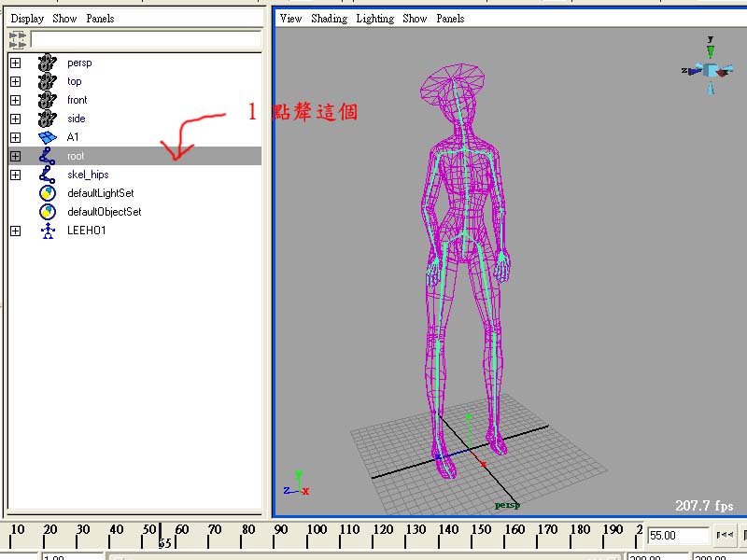Click the side camera icon in Outliner
747x560 pixels.
coord(48,119)
